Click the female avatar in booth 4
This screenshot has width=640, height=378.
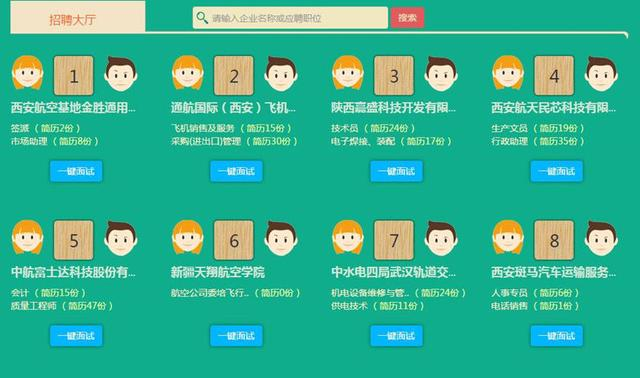[x=508, y=73]
